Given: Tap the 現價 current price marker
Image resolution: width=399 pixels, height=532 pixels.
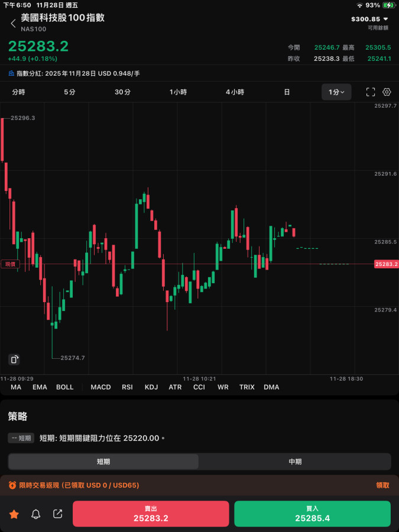Looking at the screenshot, I should (10, 264).
